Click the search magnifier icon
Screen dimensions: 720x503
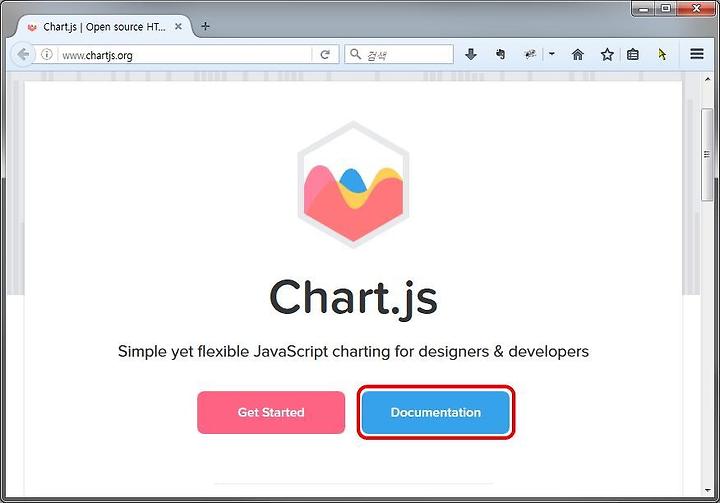tap(355, 54)
